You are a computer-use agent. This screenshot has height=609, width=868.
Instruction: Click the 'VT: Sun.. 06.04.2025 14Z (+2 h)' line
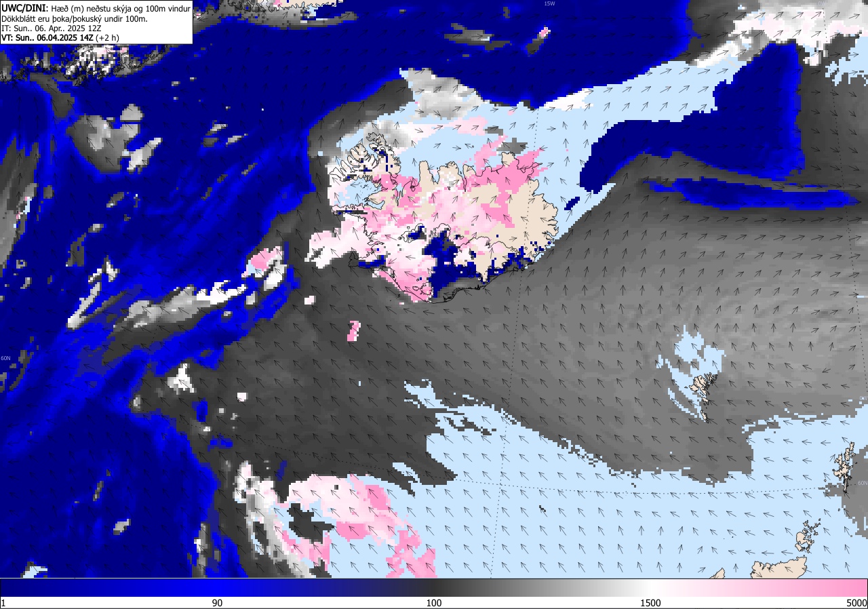point(60,38)
